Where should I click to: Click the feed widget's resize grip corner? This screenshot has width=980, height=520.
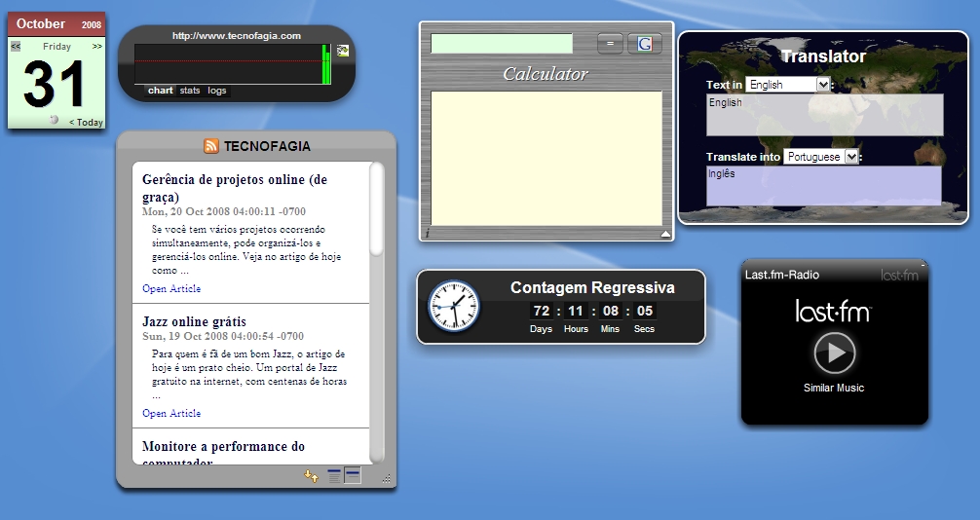click(386, 479)
